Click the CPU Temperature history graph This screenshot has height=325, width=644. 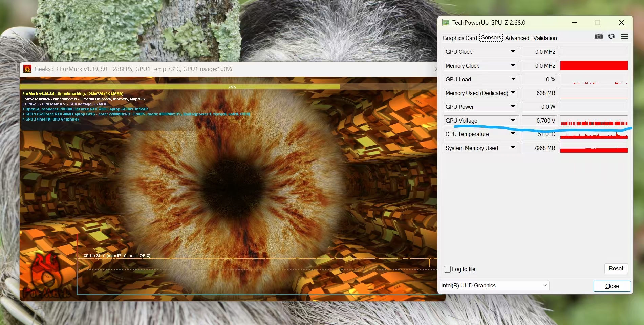click(x=594, y=134)
